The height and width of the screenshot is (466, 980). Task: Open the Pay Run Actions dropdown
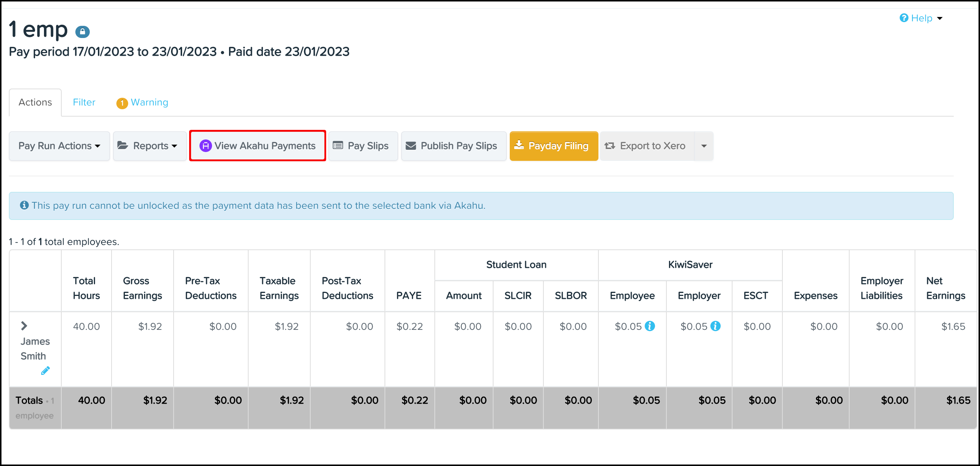click(59, 146)
